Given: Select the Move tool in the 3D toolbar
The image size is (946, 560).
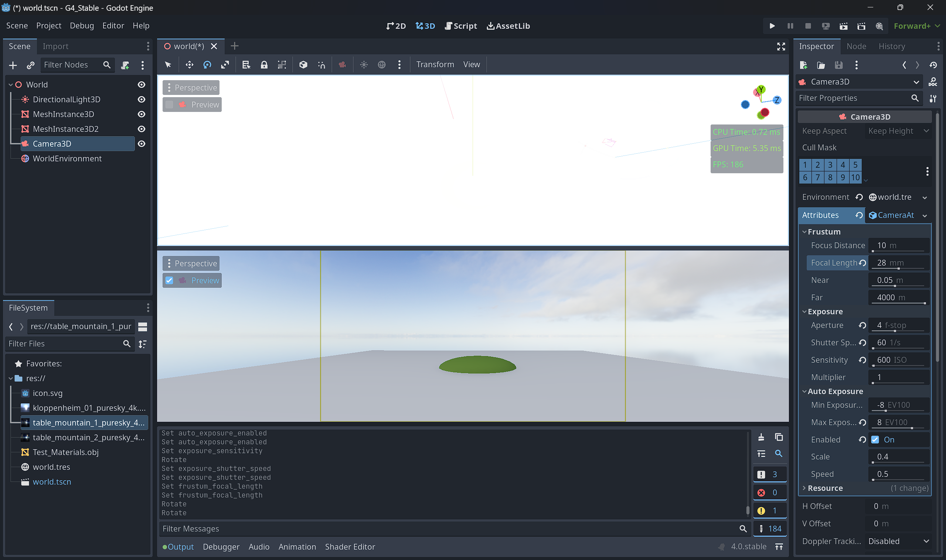Looking at the screenshot, I should [189, 65].
